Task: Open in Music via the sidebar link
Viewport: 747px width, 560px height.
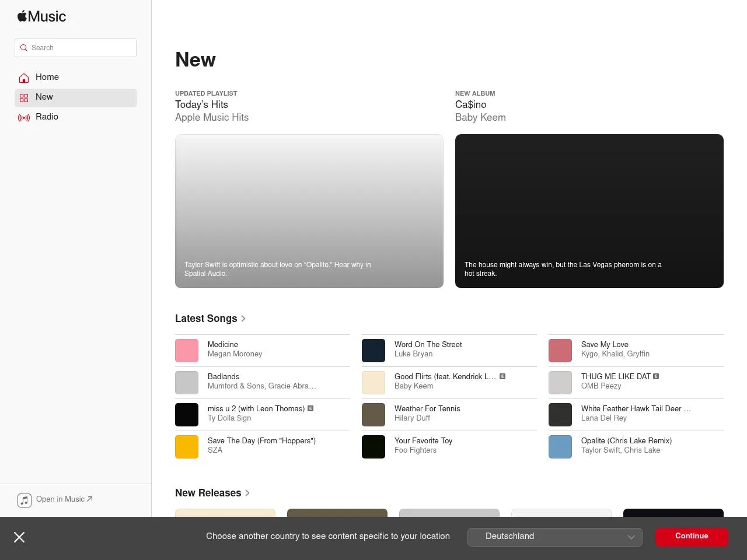Action: (x=60, y=499)
